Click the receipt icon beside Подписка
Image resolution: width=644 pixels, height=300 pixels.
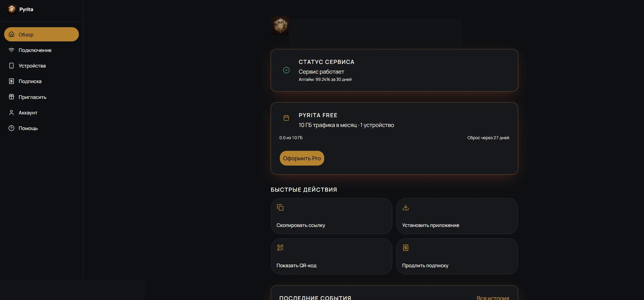[x=11, y=81]
